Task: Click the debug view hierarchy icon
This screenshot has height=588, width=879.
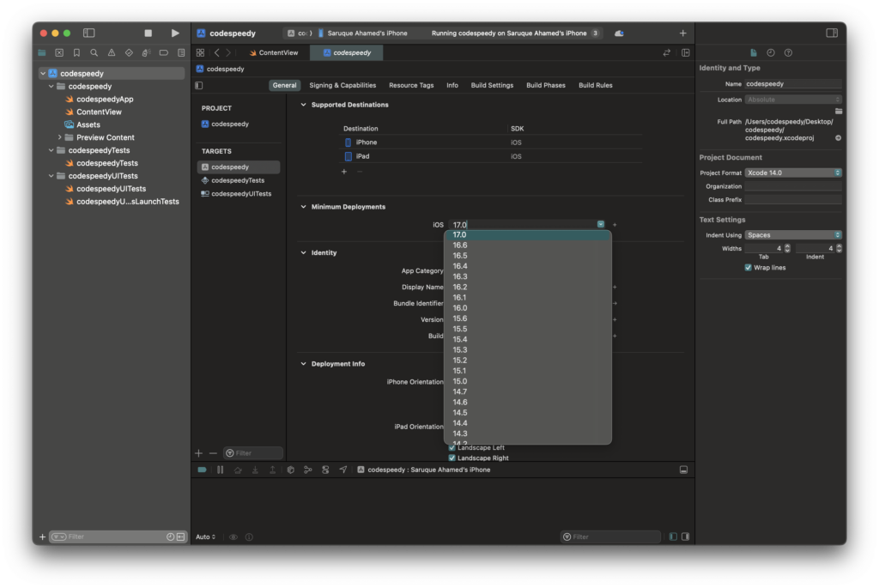Action: [290, 470]
